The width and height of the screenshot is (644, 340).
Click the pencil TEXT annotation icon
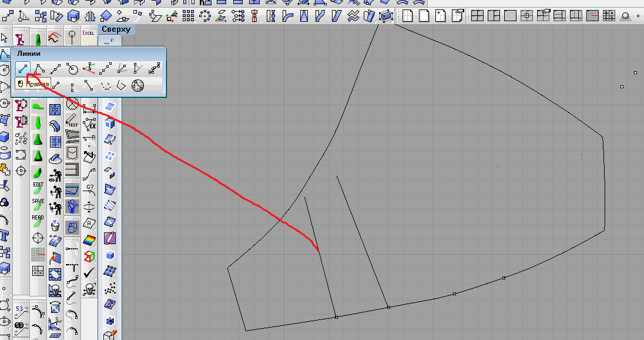(x=72, y=121)
